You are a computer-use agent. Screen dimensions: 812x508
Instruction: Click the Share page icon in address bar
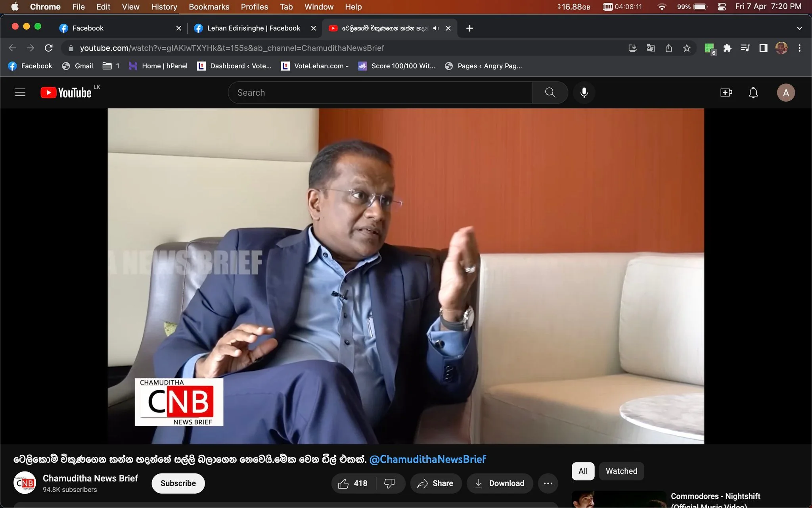tap(669, 48)
